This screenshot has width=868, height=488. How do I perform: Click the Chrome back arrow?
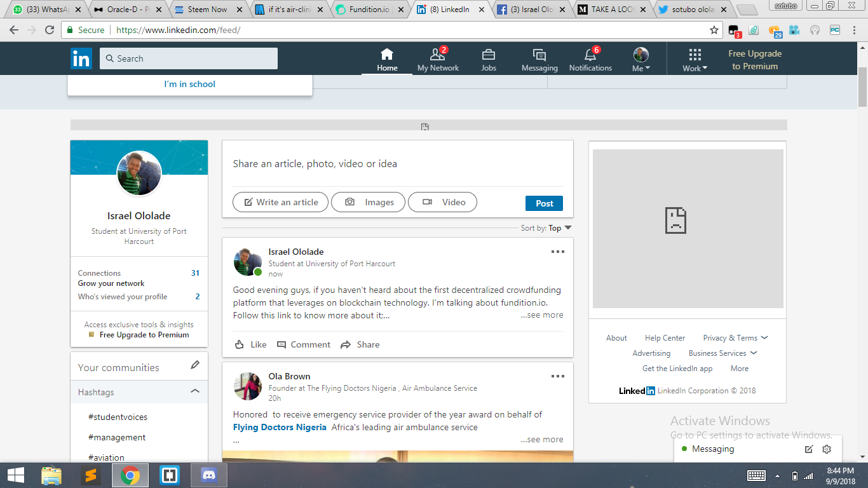15,30
